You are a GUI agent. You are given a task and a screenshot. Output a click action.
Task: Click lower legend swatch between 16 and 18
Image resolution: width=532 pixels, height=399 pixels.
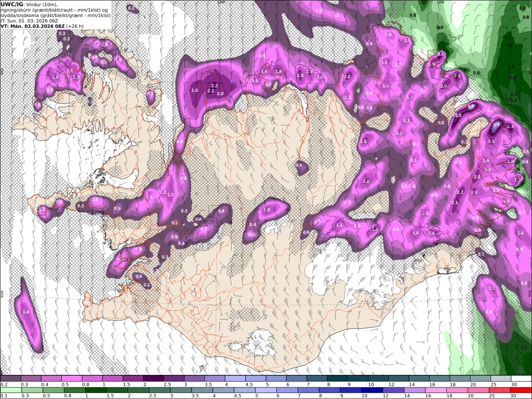click(436, 390)
